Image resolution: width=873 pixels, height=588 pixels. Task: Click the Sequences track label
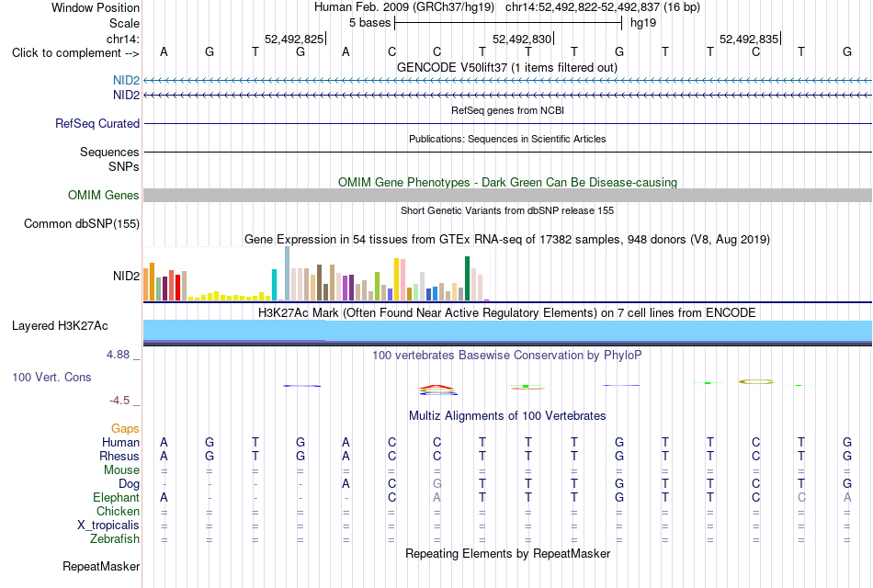pyautogui.click(x=109, y=152)
